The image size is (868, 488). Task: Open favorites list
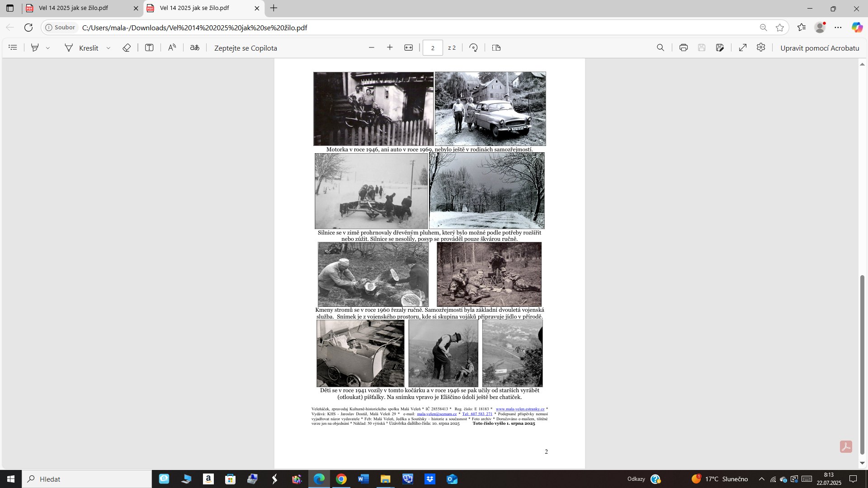click(x=802, y=28)
